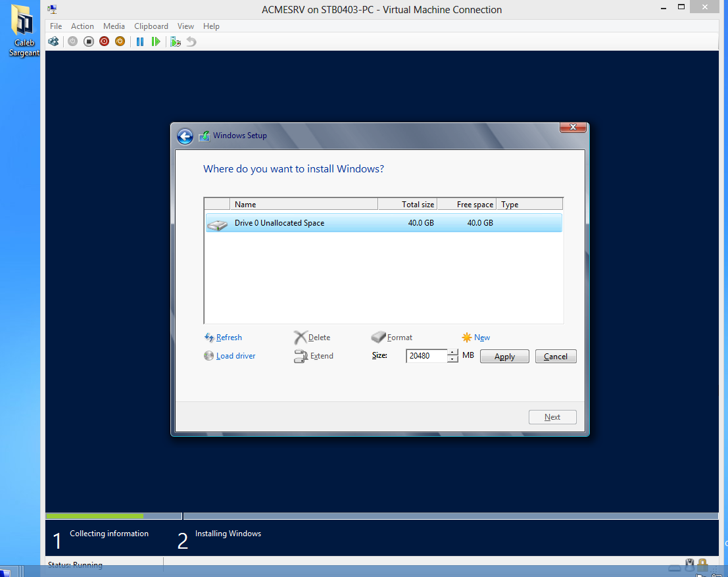Image resolution: width=728 pixels, height=577 pixels.
Task: Decrease partition size with down spinner arrow
Action: pos(452,359)
